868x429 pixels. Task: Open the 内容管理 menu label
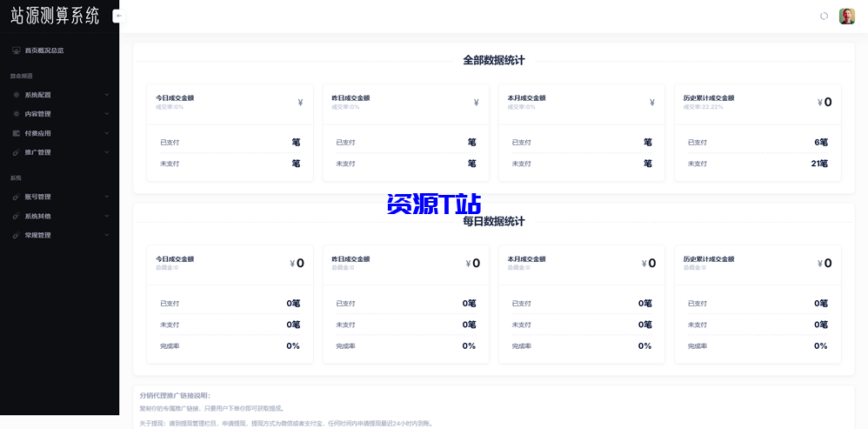coord(37,114)
